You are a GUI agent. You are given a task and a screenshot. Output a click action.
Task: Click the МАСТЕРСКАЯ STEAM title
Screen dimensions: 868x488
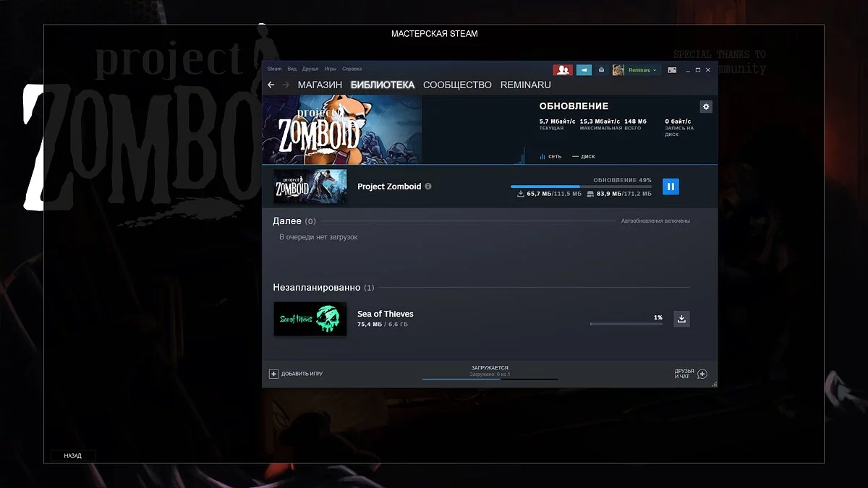click(x=435, y=34)
